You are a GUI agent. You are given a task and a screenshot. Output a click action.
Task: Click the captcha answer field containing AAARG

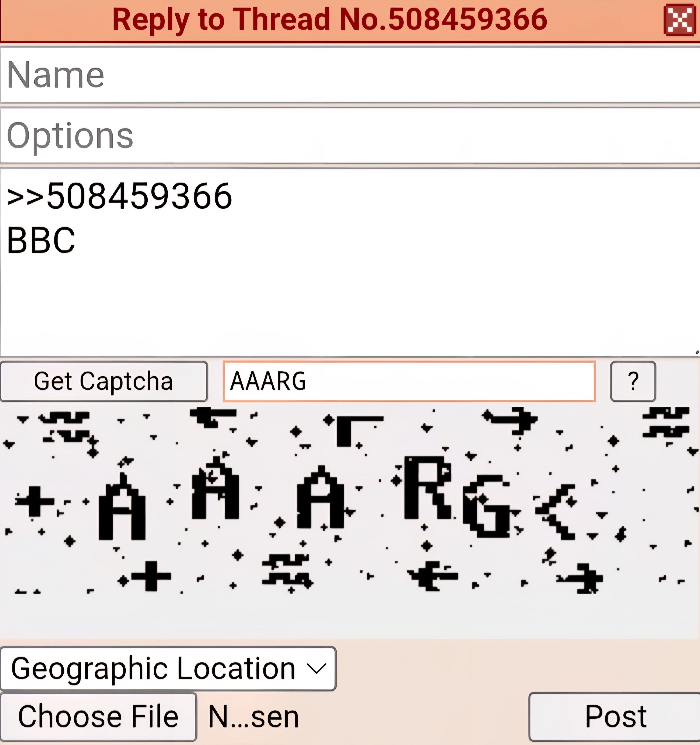409,381
